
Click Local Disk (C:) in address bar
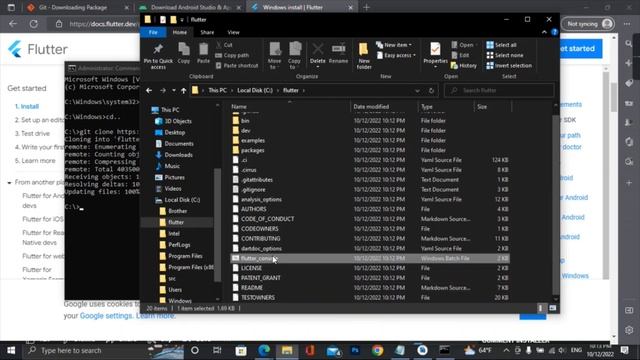click(255, 90)
